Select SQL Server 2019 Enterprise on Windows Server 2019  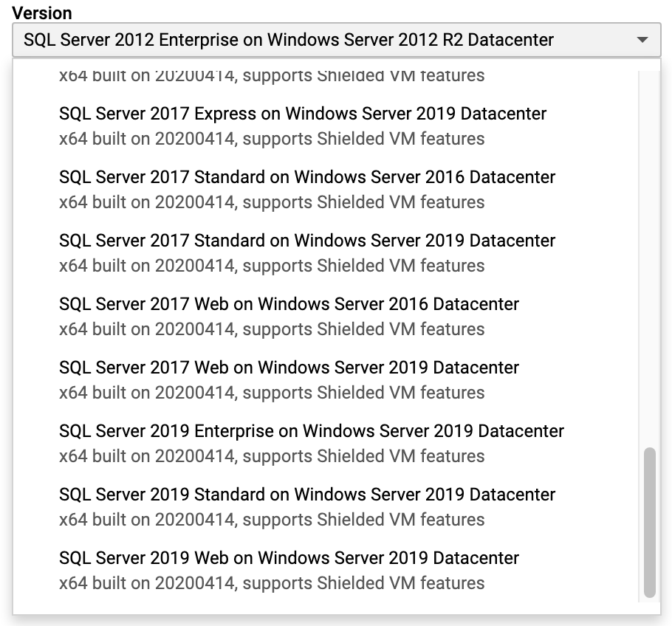pyautogui.click(x=311, y=431)
